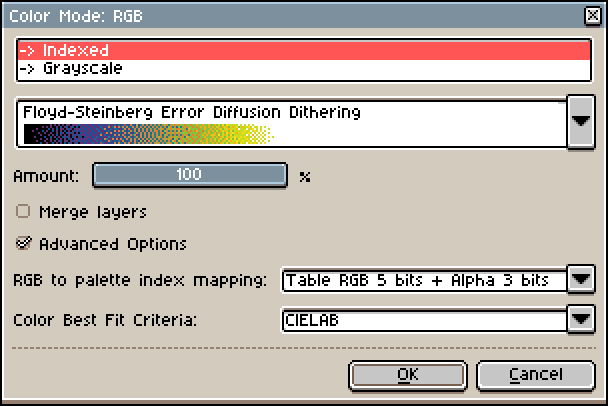Enable the Merge layers checkbox
The height and width of the screenshot is (406, 608).
(x=23, y=212)
